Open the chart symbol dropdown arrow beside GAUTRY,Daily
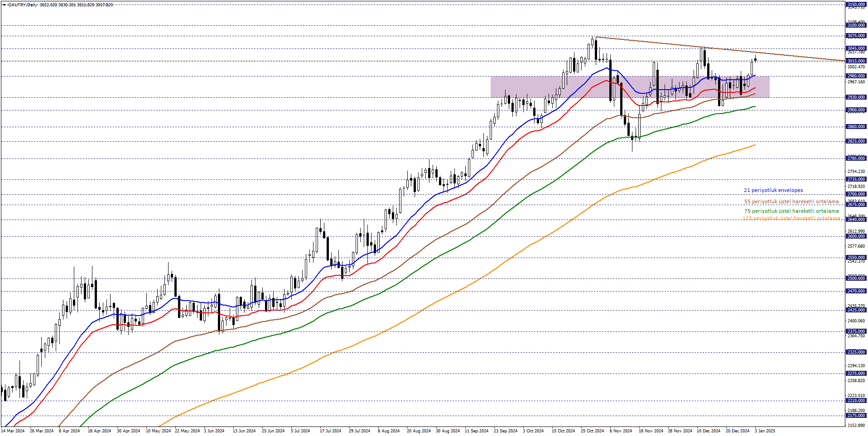868x436 pixels. tap(5, 5)
